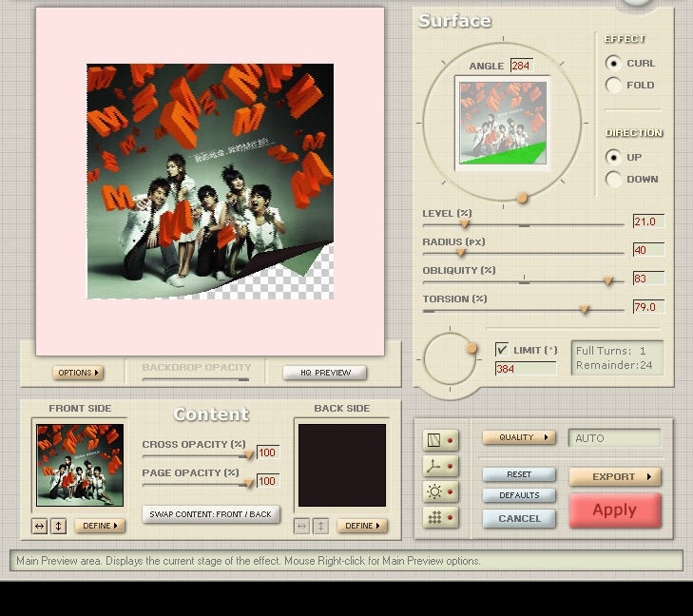
Task: Click the Cancel button
Action: tap(519, 519)
